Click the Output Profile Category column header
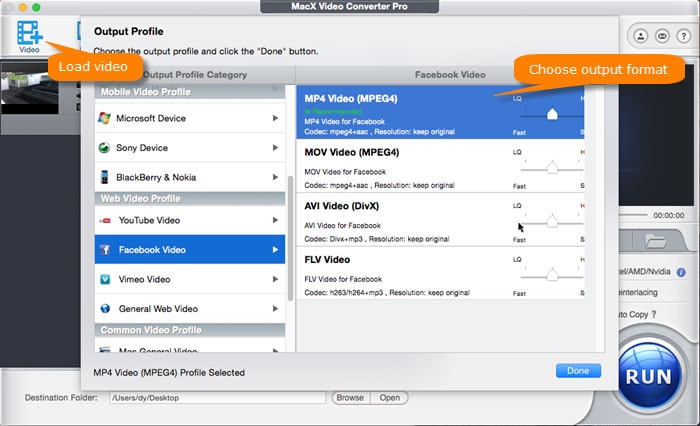The width and height of the screenshot is (700, 426). point(195,75)
